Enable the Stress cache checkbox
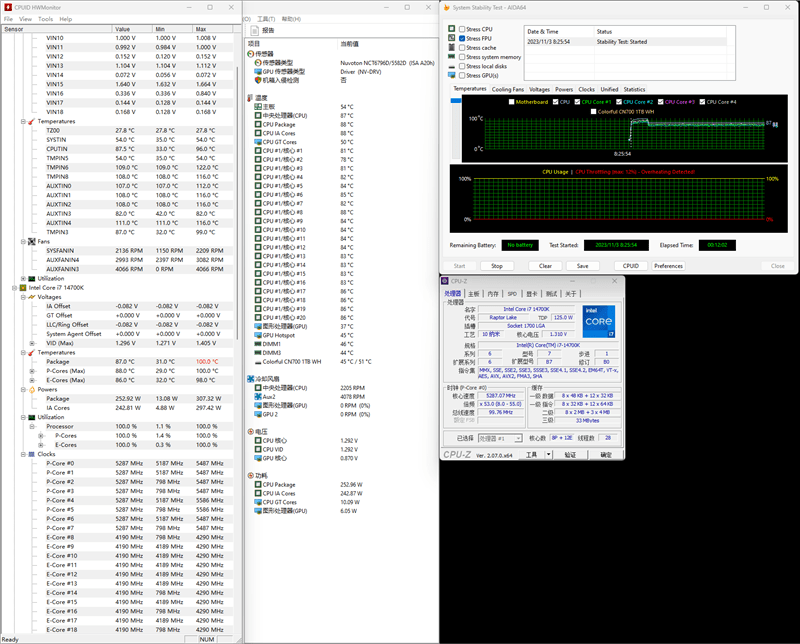This screenshot has width=800, height=644. coord(462,47)
